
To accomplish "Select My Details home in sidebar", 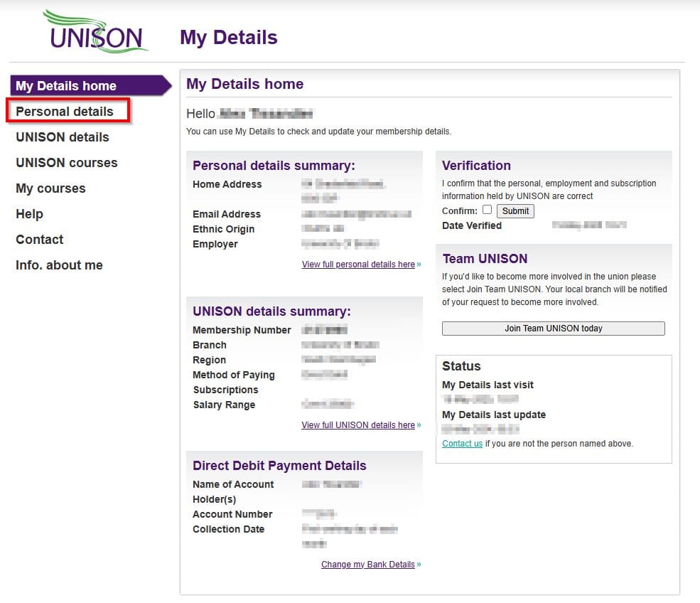I will tap(66, 86).
